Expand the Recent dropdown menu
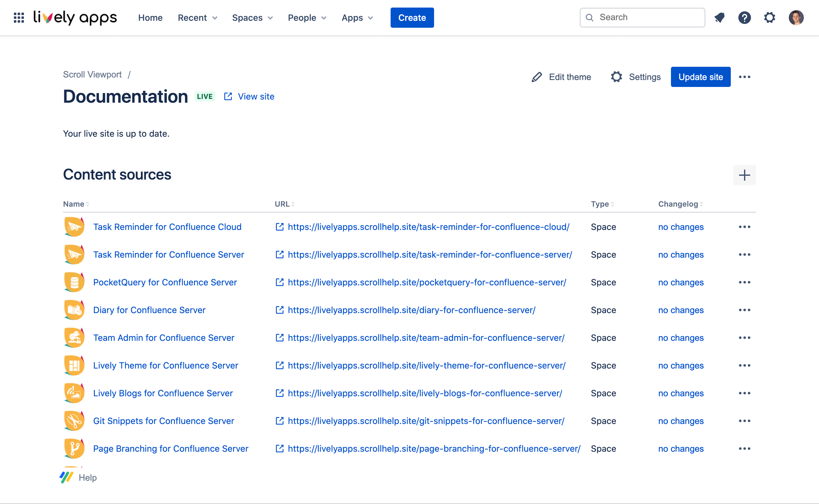The height and width of the screenshot is (504, 819). point(198,18)
